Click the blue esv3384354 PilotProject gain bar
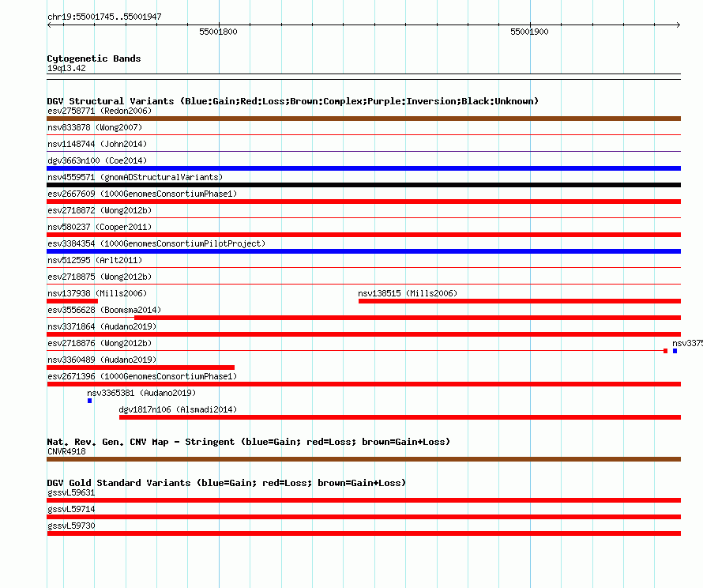Viewport: 703px width, 588px height. [363, 251]
